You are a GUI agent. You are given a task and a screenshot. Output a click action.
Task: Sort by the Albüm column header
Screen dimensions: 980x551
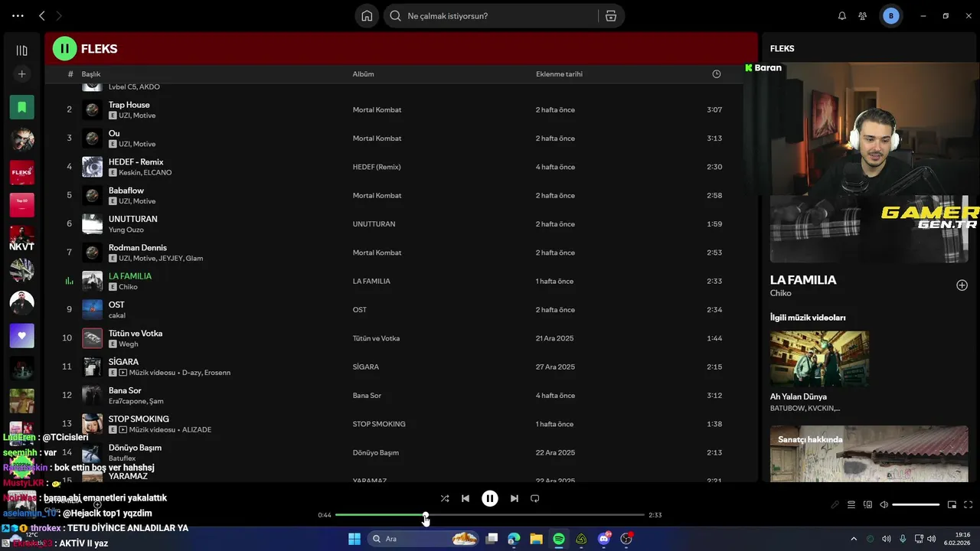coord(363,74)
